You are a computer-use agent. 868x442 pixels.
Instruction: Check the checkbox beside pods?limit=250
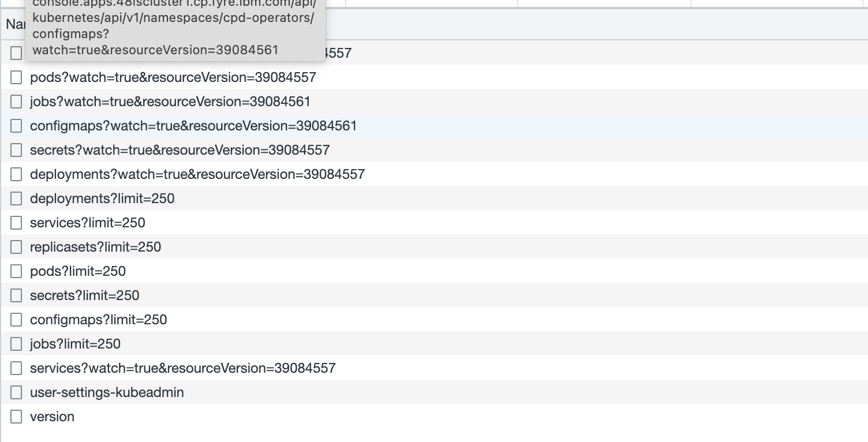(16, 271)
